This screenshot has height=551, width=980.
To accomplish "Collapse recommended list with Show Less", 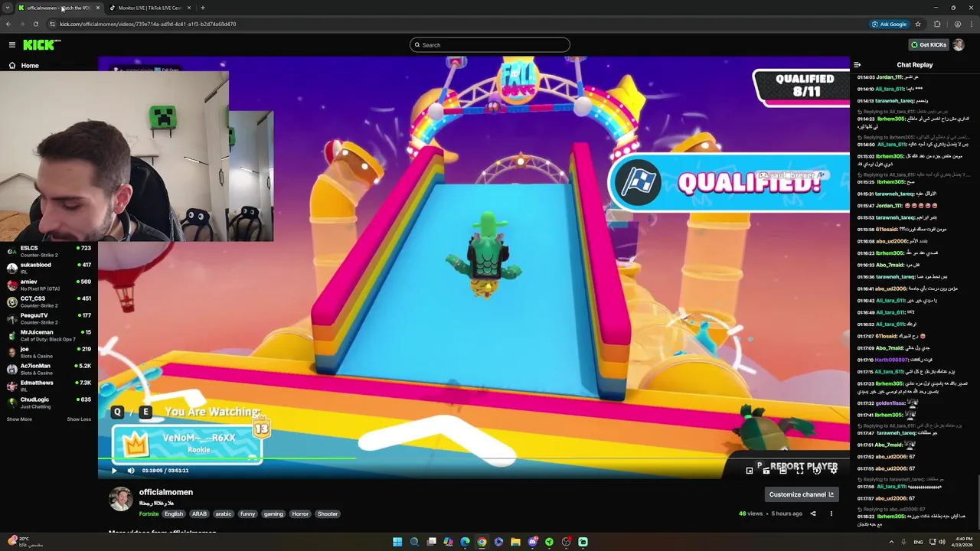I will 79,419.
